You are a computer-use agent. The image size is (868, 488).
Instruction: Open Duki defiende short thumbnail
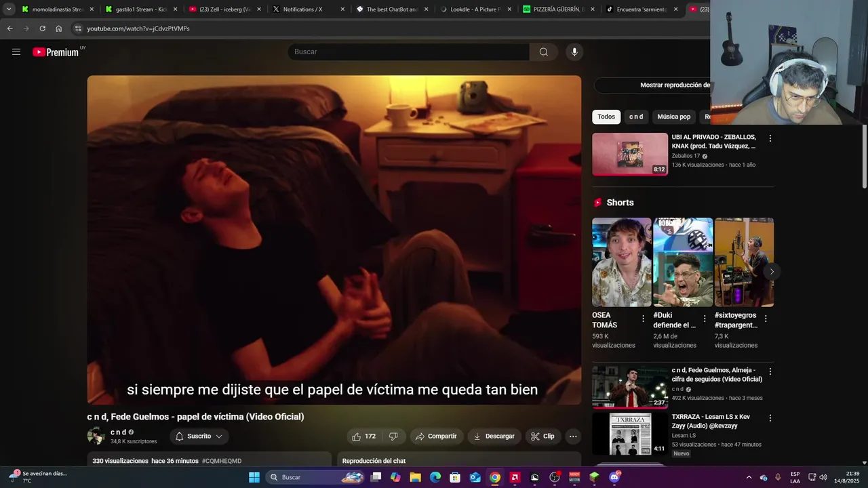point(683,262)
